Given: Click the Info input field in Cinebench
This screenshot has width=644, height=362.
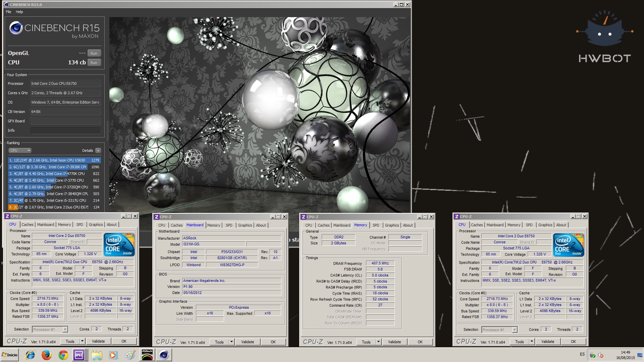Looking at the screenshot, I should pyautogui.click(x=65, y=130).
